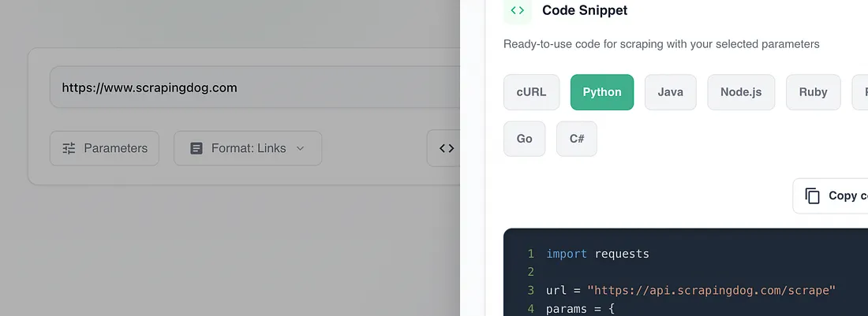Expand the Format: Links chevron arrow
Viewport: 868px width, 316px height.
(x=300, y=148)
